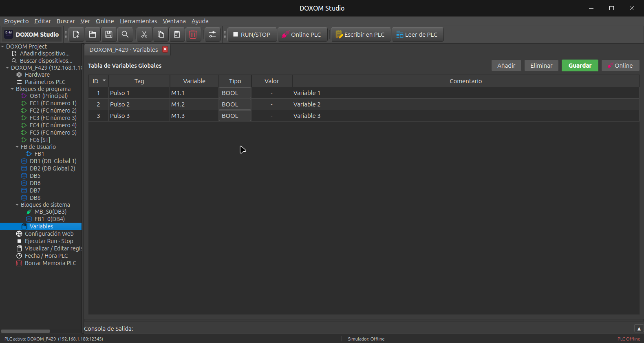
Task: Click the sidebar horizontal scrollbar
Action: point(25,331)
